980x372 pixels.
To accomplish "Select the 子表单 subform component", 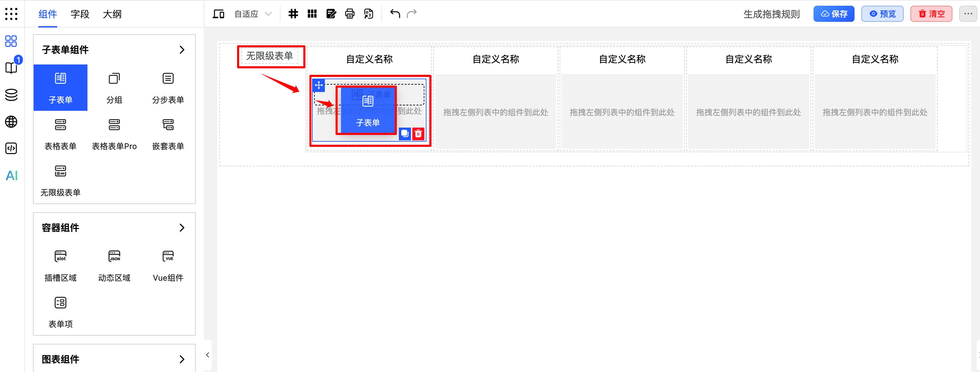I will point(60,87).
